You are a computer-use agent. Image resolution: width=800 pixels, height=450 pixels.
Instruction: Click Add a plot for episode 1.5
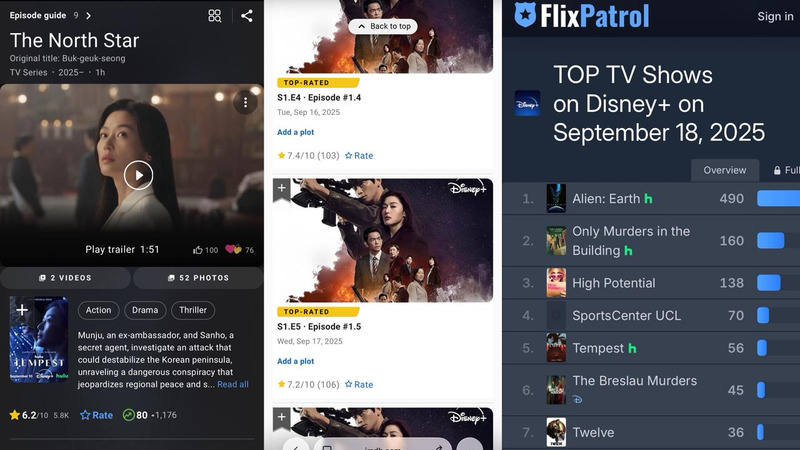point(295,361)
